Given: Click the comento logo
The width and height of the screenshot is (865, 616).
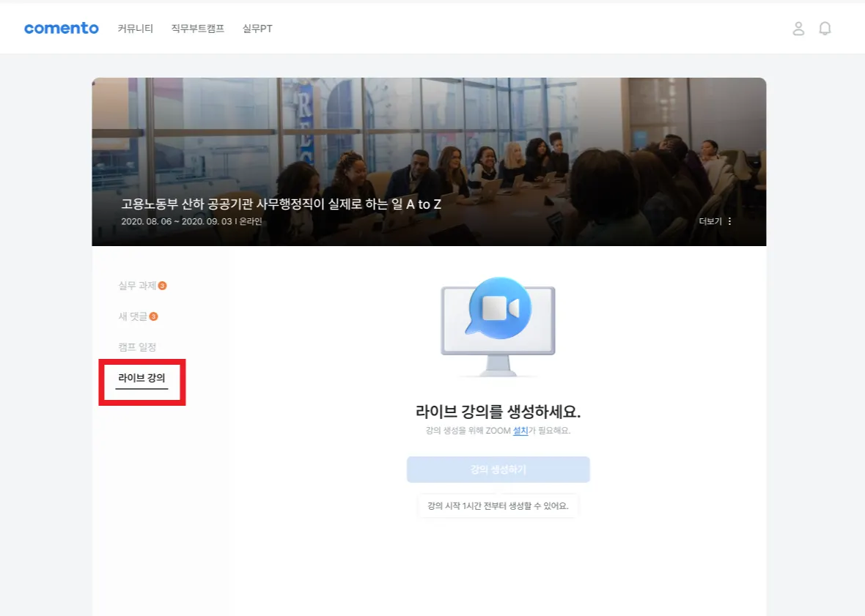Looking at the screenshot, I should [x=62, y=28].
